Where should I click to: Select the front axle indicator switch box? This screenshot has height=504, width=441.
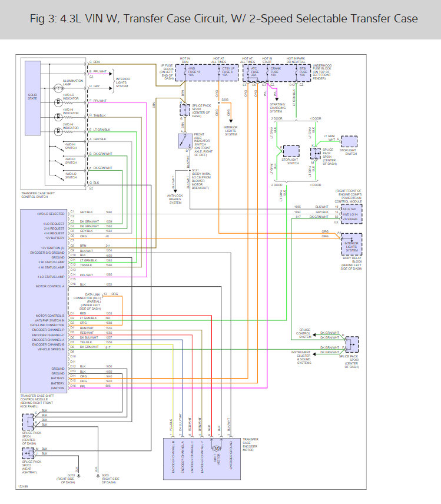[x=185, y=141]
